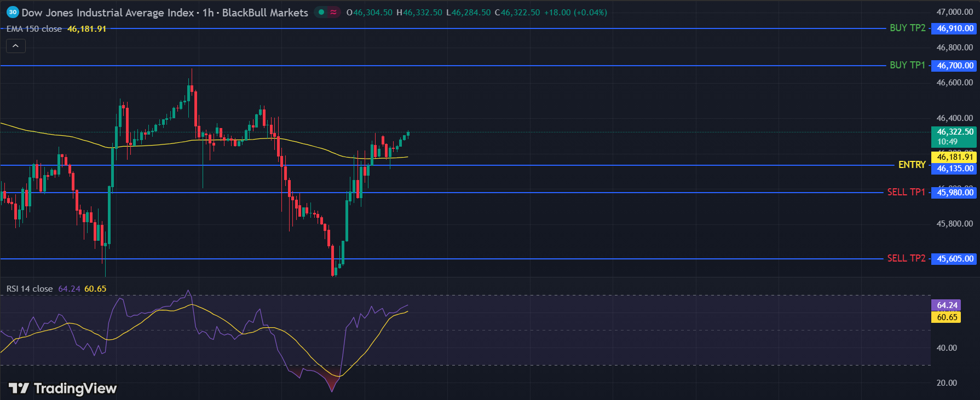Click the Dow Jones symbol logo badge
Screen dimensions: 980x400
[13, 12]
